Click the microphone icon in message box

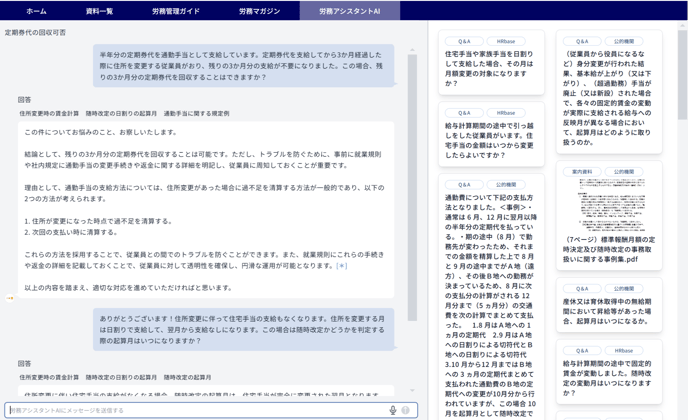pyautogui.click(x=393, y=410)
